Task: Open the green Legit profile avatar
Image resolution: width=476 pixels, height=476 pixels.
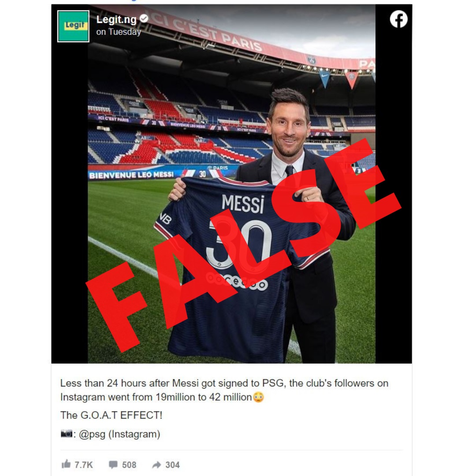Action: coord(73,26)
